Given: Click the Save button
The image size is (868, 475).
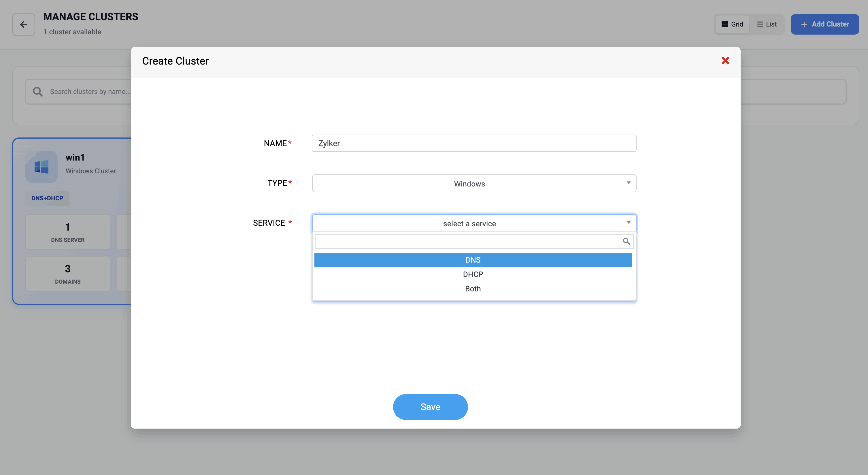Looking at the screenshot, I should pos(430,407).
